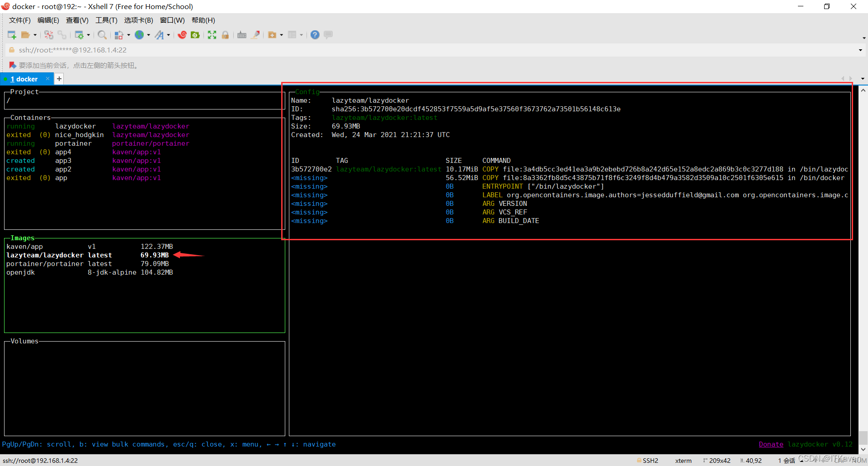Click the color scheme toolbar icon
Screen dimensions: 868x466
[119, 35]
